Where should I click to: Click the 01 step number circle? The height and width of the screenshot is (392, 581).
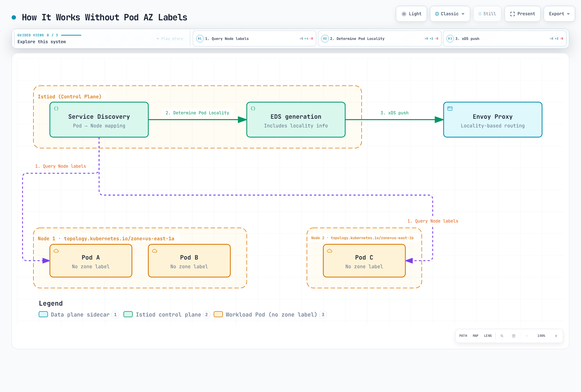tap(200, 38)
